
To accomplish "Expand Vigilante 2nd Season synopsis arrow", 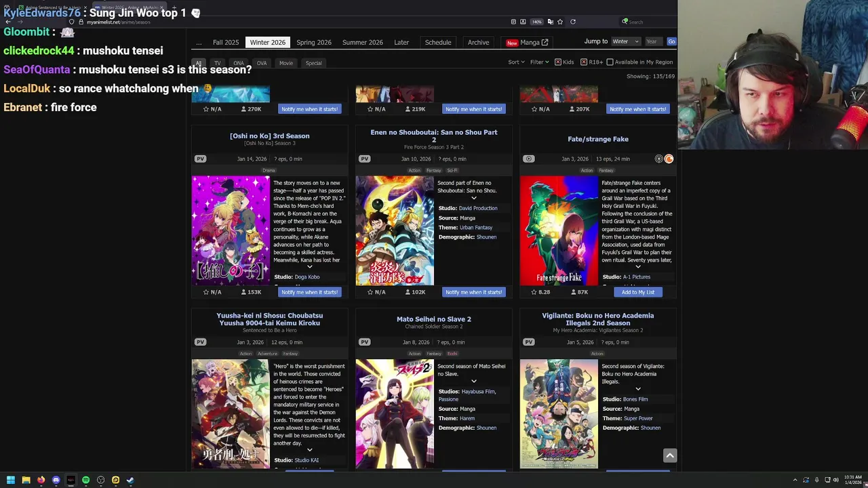I will point(638,389).
